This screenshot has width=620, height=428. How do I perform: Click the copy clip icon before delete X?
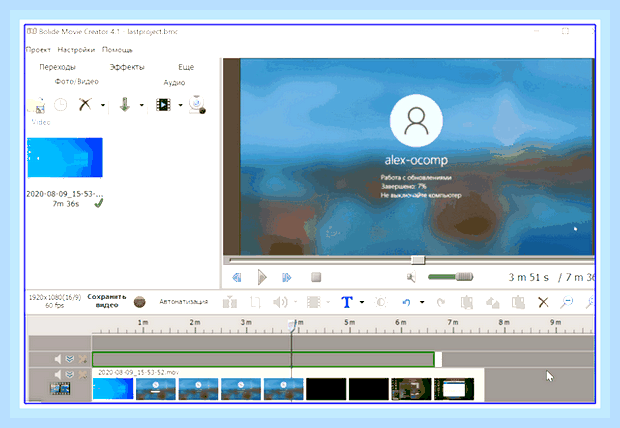tap(518, 302)
